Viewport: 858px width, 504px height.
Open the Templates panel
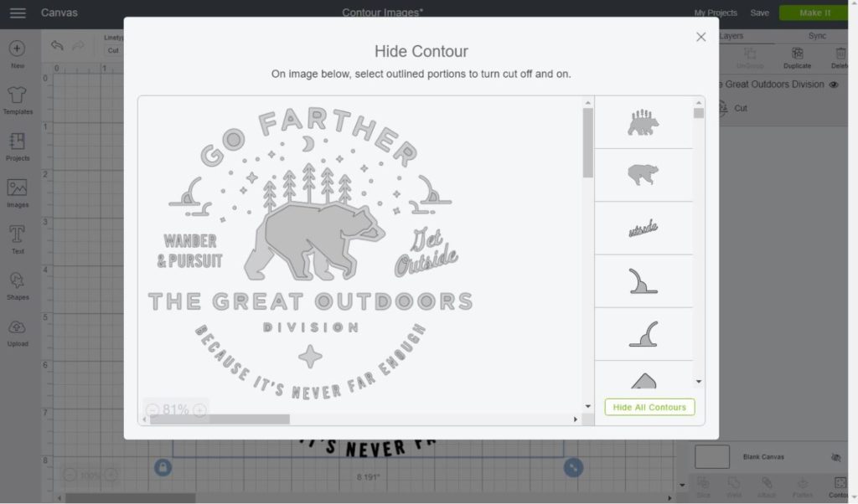(x=18, y=100)
